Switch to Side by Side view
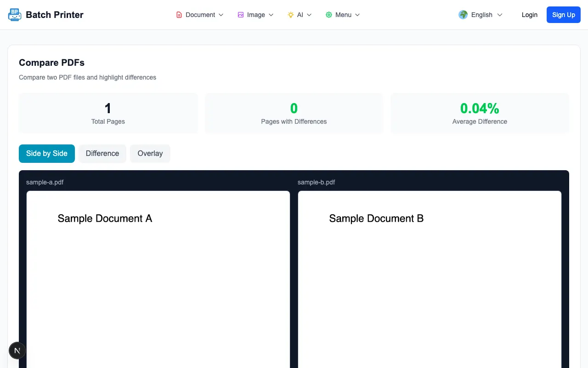 point(47,154)
